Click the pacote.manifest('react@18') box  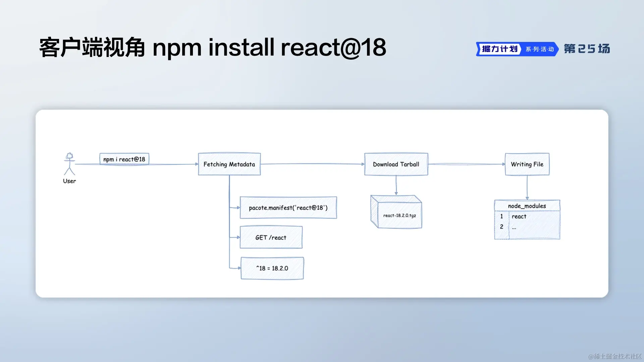(x=288, y=207)
